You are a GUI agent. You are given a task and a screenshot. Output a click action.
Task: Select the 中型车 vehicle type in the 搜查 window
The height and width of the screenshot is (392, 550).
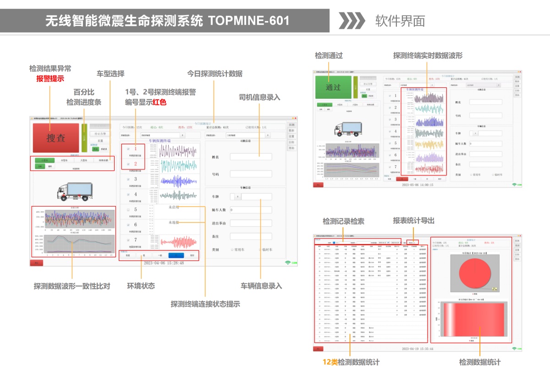[x=65, y=160]
